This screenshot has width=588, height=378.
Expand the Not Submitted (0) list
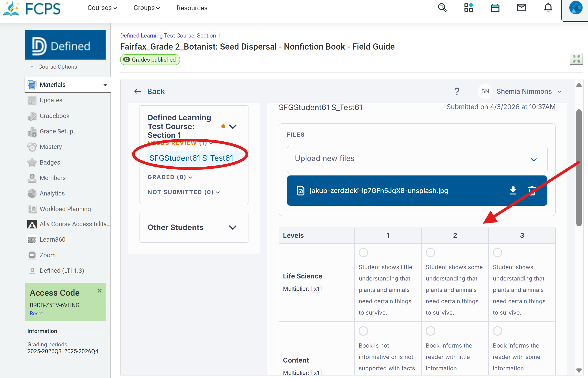click(x=184, y=192)
